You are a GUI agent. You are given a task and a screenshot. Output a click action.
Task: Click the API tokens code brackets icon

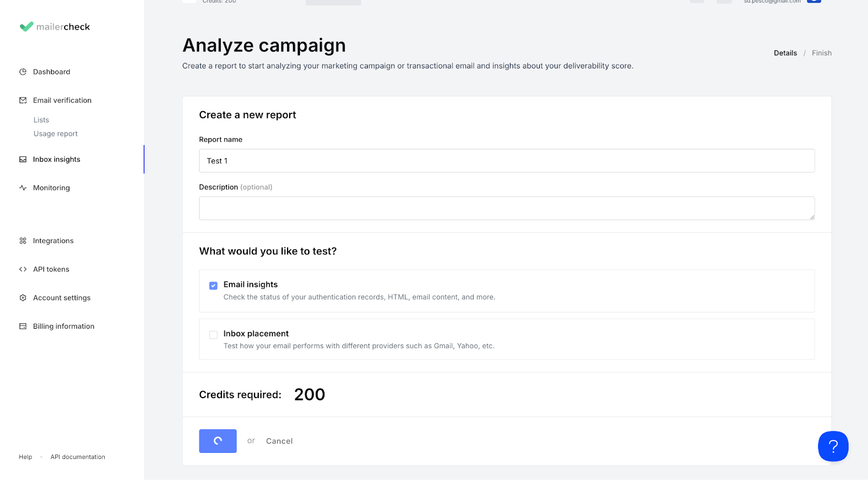click(x=23, y=269)
